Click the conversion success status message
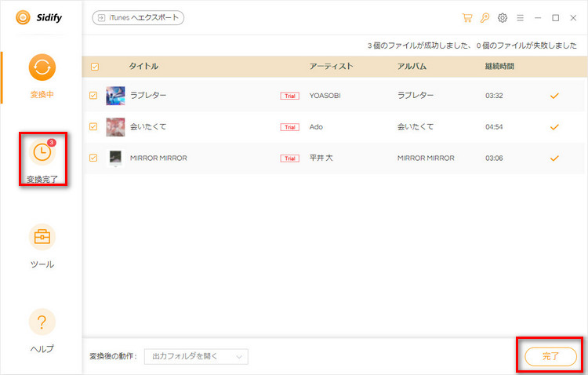The image size is (588, 375). pos(472,46)
